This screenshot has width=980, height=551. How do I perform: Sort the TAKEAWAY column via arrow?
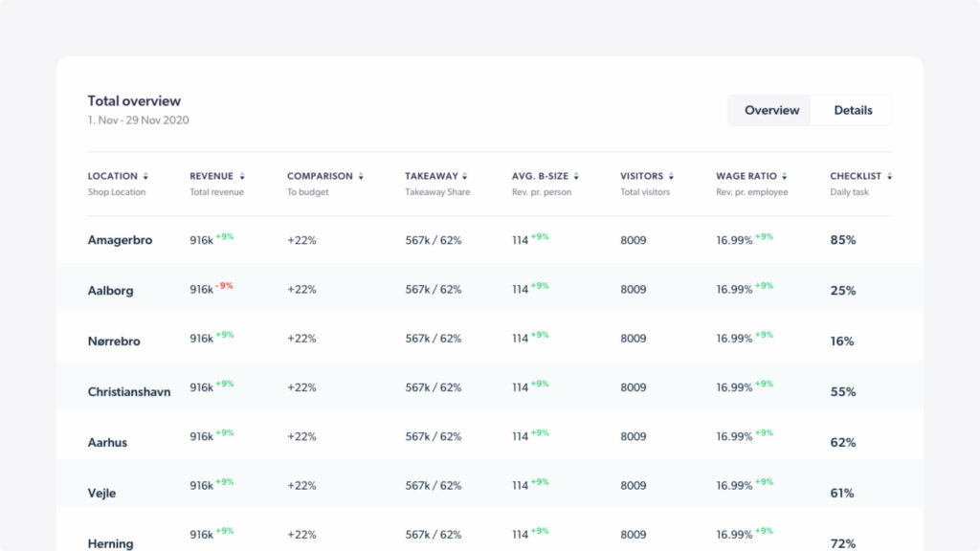(465, 177)
